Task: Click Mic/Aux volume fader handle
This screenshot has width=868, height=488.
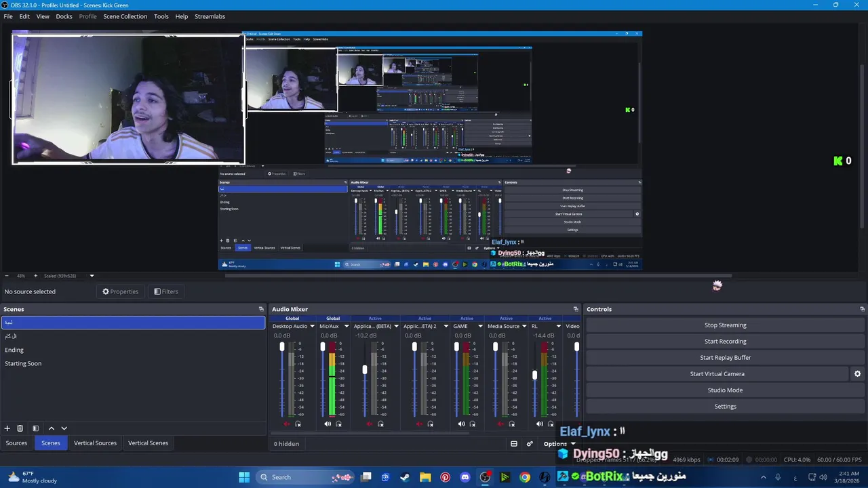Action: tap(323, 346)
